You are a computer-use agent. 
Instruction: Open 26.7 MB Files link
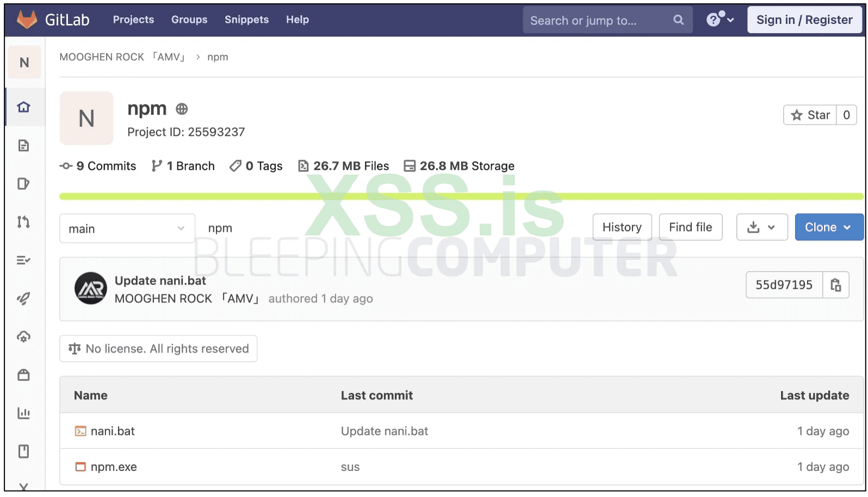click(344, 166)
